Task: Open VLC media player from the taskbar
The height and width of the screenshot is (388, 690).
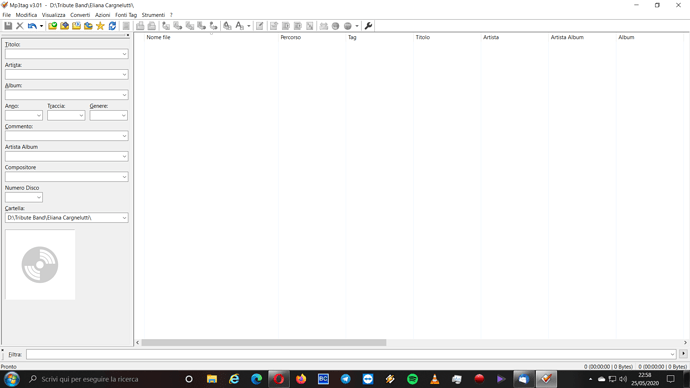Action: [x=435, y=379]
